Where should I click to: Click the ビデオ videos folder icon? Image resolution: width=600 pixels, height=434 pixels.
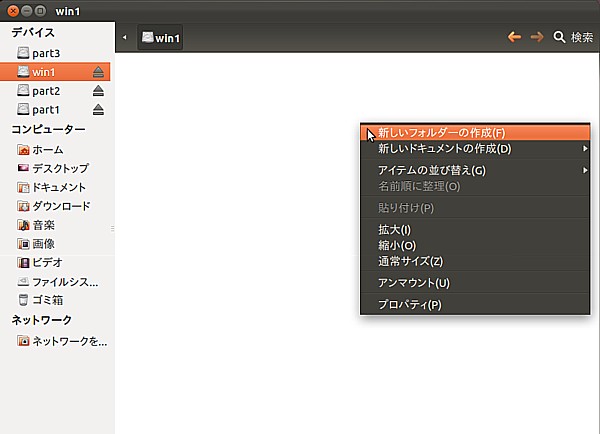23,263
